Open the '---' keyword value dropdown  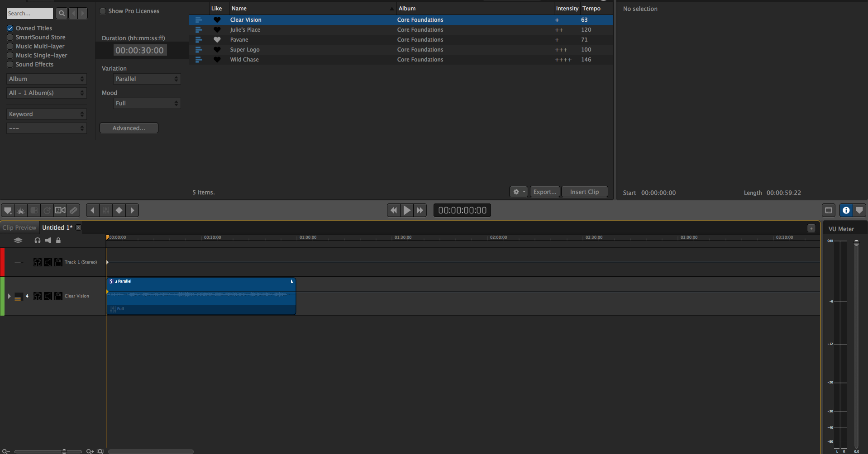point(46,128)
